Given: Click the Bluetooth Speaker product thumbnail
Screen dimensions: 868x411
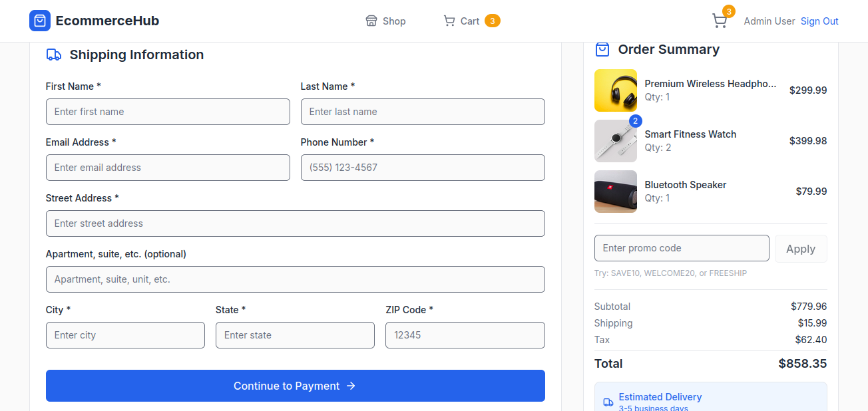Looking at the screenshot, I should 615,192.
